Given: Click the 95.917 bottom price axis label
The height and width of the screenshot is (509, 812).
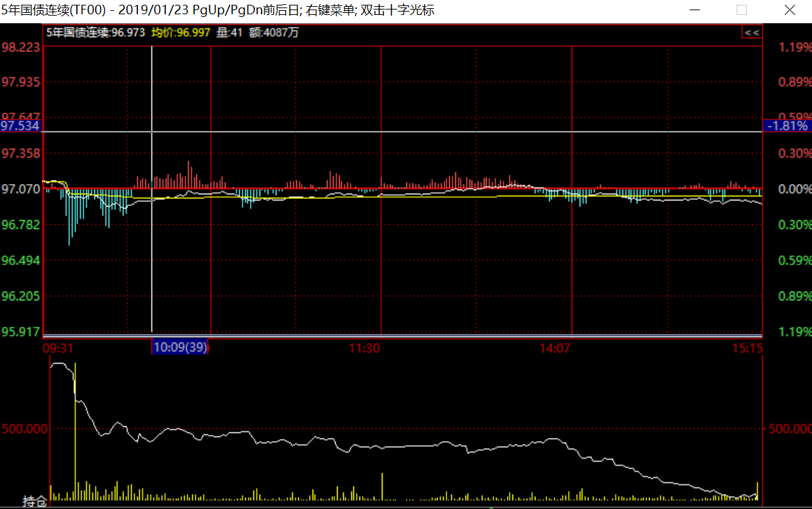Looking at the screenshot, I should point(21,332).
